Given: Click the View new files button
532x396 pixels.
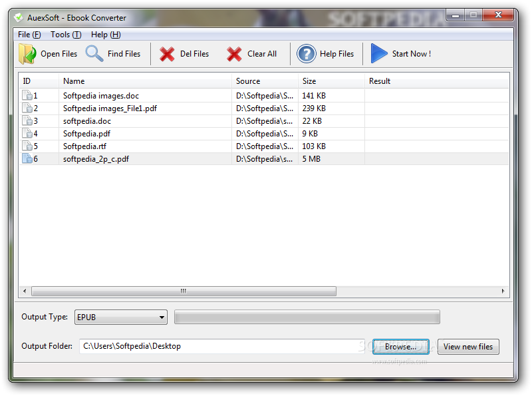Looking at the screenshot, I should point(468,347).
